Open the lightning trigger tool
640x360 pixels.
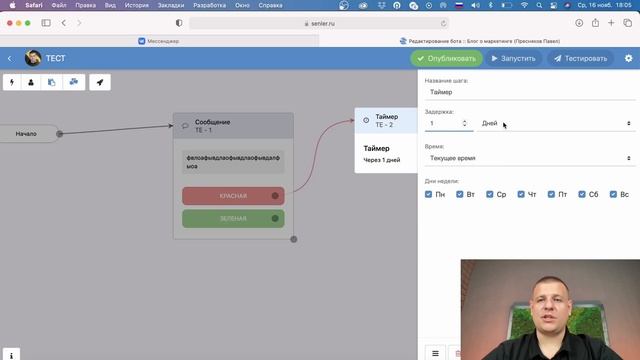point(12,82)
